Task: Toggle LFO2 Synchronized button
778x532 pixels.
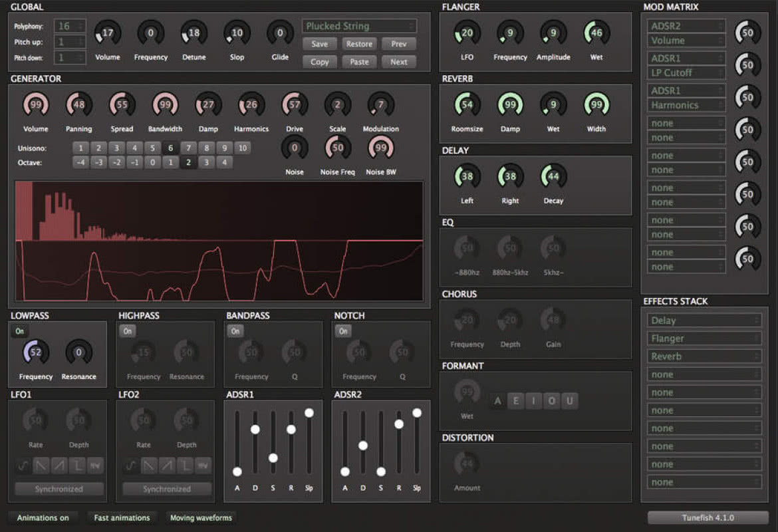Action: click(167, 489)
